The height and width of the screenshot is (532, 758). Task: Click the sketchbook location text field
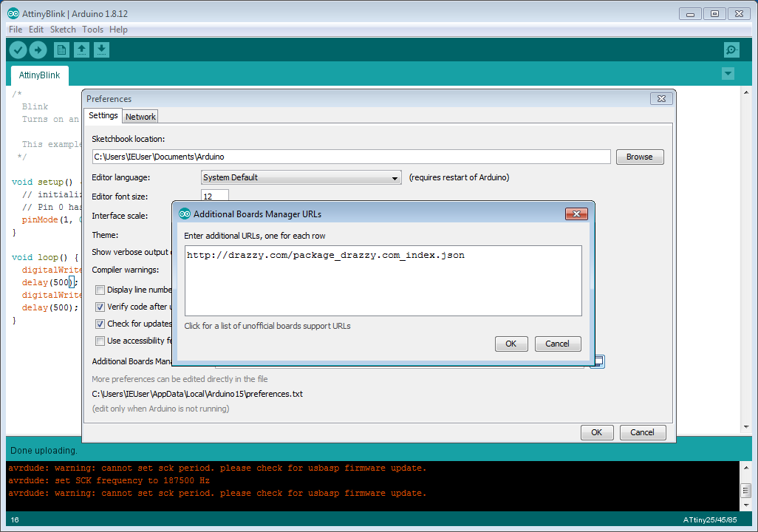click(x=352, y=157)
